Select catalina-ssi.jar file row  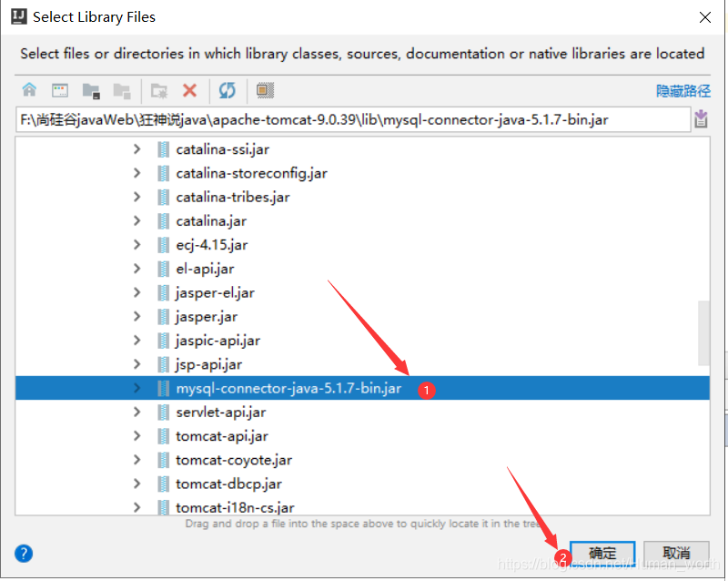click(362, 149)
